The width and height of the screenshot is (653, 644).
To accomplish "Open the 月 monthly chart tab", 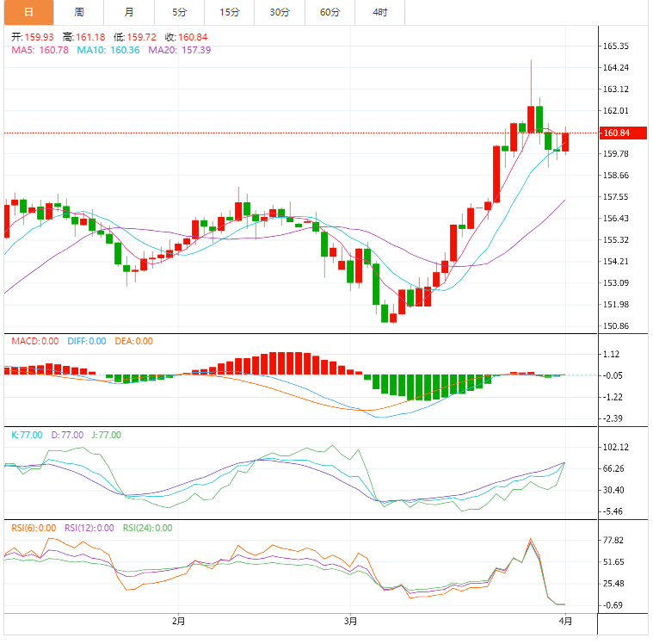I will [x=128, y=12].
